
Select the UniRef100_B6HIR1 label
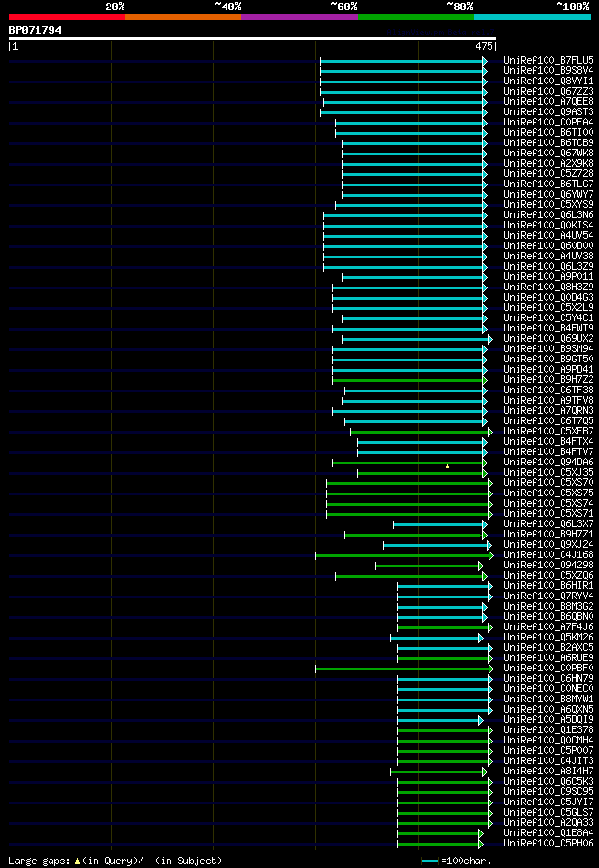(x=548, y=585)
